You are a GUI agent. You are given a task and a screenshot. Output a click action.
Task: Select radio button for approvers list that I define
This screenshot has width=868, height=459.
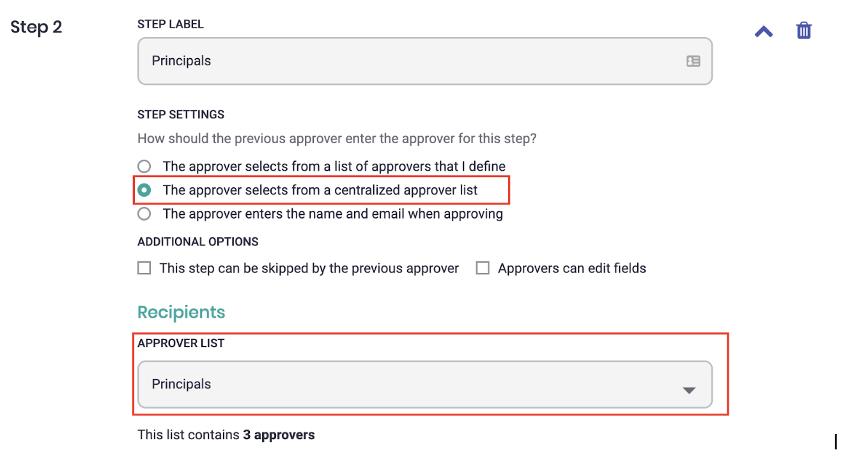144,166
